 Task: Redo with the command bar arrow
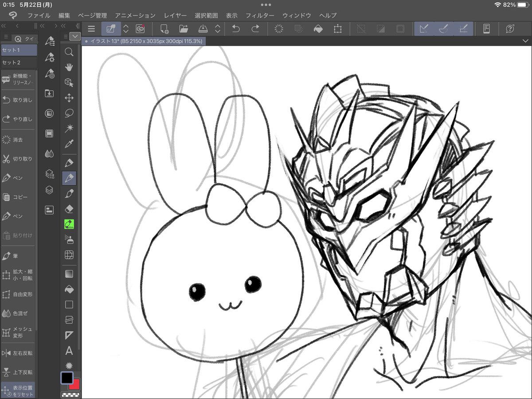[x=256, y=29]
